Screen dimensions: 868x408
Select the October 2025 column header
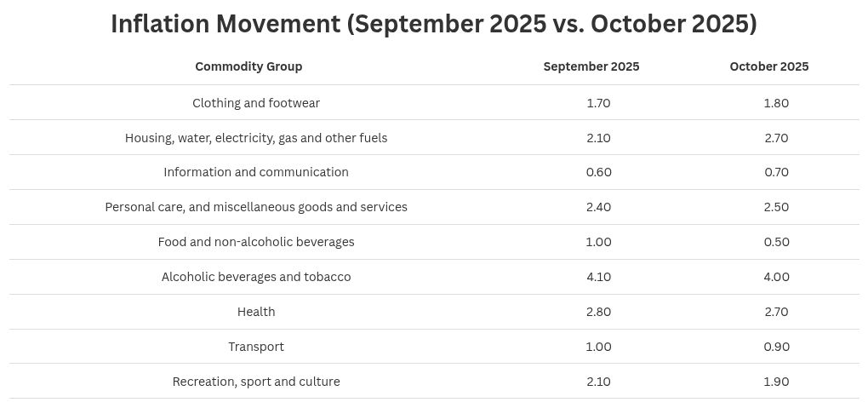(x=769, y=66)
